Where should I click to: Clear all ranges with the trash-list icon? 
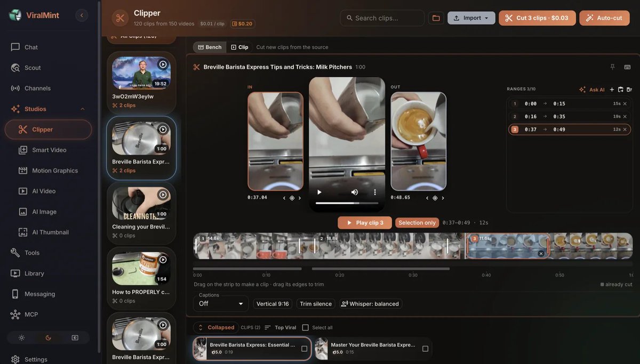click(x=629, y=90)
